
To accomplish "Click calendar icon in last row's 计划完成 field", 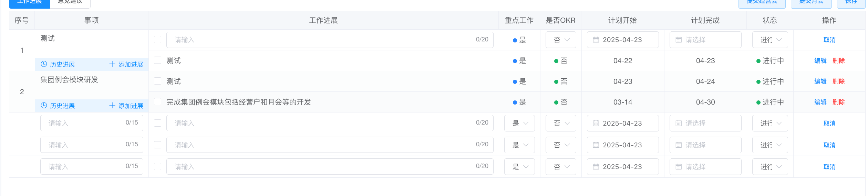I will (x=679, y=167).
